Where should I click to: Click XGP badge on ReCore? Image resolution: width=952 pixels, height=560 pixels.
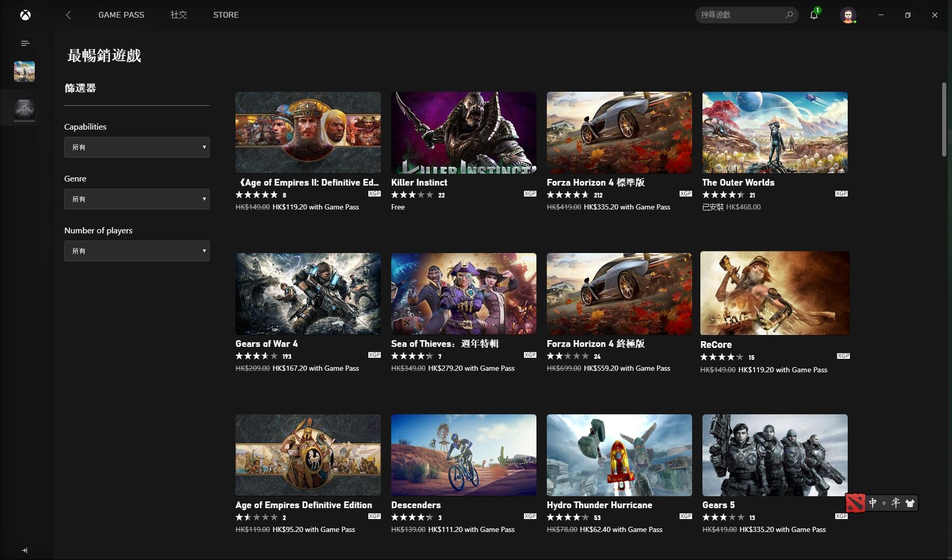(843, 356)
